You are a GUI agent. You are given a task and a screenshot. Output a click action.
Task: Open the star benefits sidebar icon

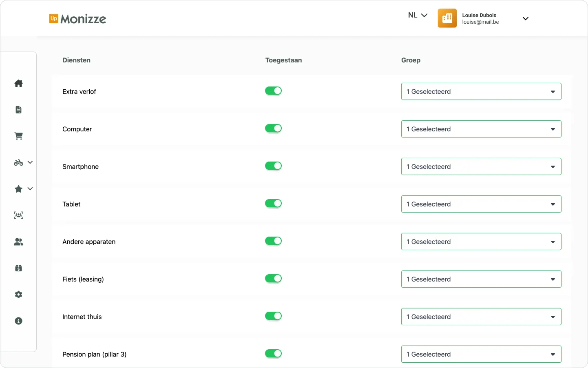(x=18, y=189)
